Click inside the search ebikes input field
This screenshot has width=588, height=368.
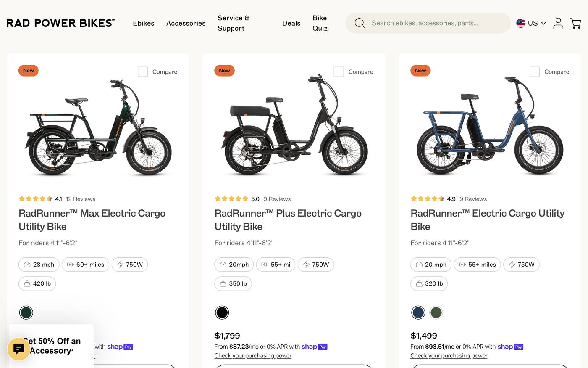pyautogui.click(x=424, y=23)
